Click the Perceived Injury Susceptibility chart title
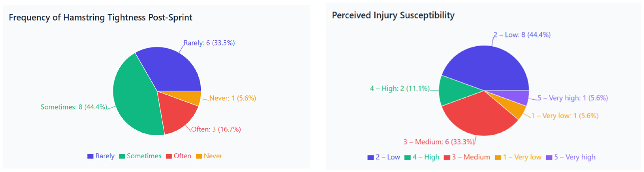This screenshot has height=172, width=644. [x=393, y=15]
